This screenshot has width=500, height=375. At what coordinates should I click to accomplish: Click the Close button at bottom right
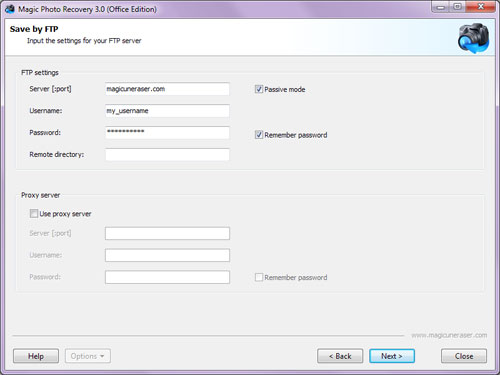tap(464, 356)
